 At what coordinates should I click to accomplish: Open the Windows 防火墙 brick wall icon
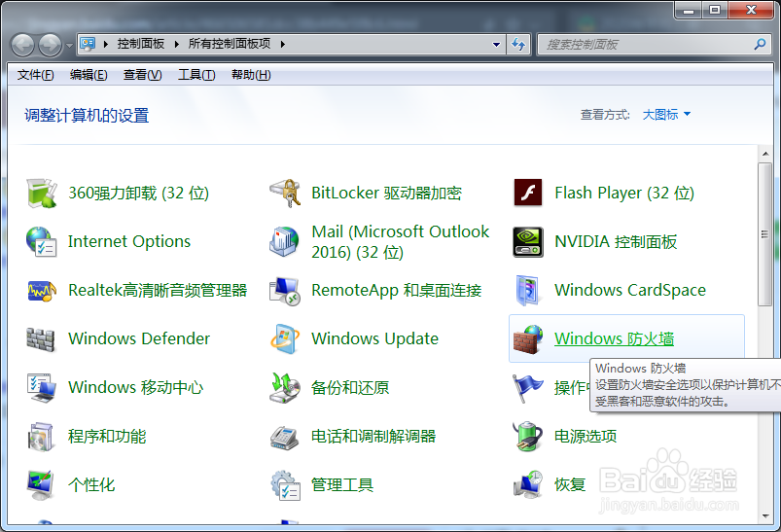point(528,338)
